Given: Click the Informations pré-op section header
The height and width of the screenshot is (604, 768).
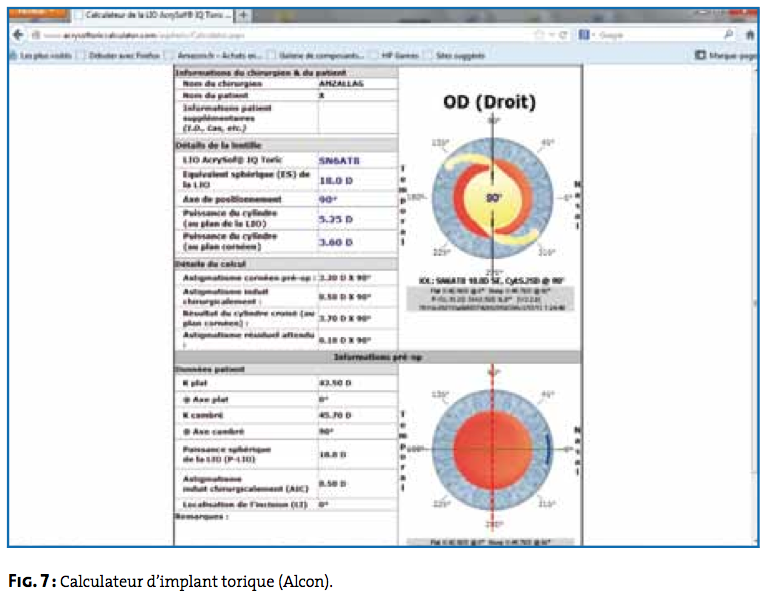Looking at the screenshot, I should (378, 357).
